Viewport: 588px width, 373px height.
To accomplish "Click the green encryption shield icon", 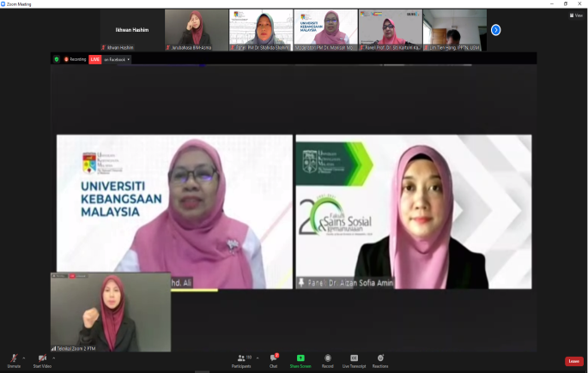I will (x=57, y=59).
